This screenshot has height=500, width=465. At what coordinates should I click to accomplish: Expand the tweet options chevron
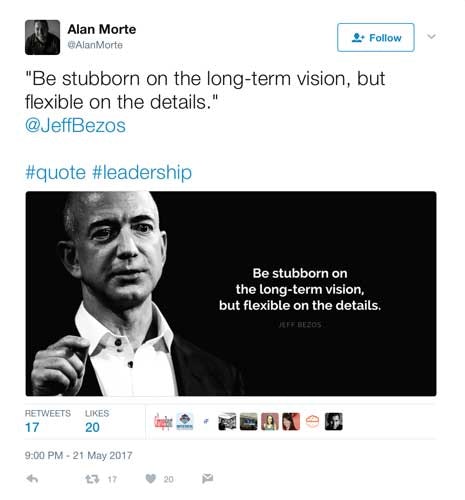(x=432, y=36)
